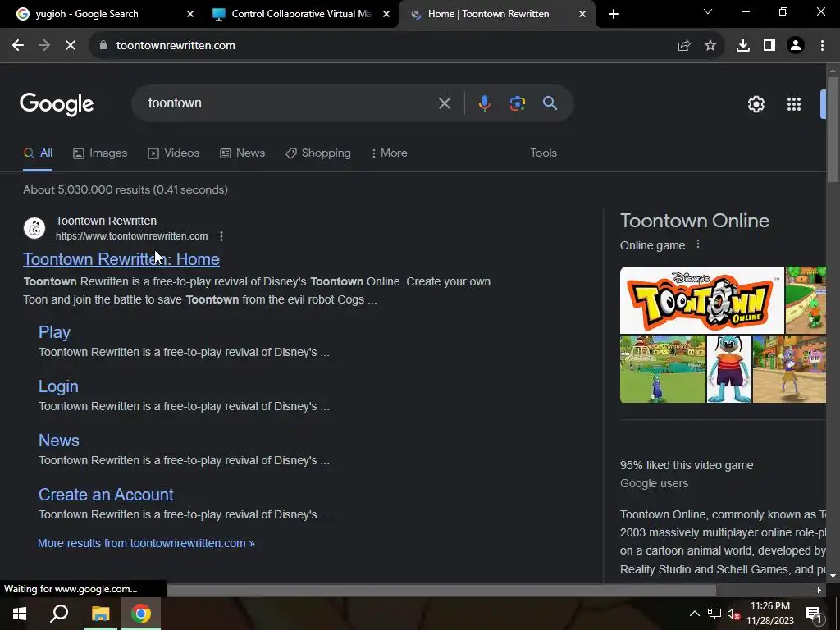Open Google quick settings gear

pyautogui.click(x=756, y=104)
